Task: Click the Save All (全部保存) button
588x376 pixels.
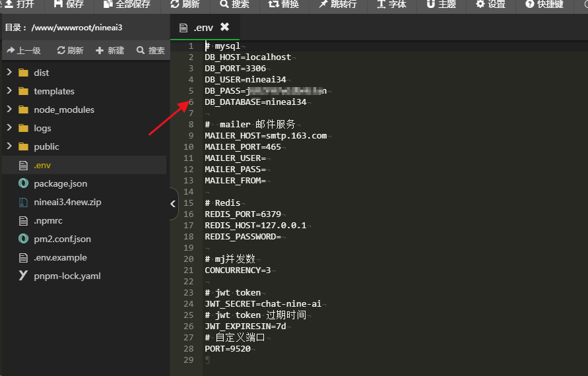Action: (127, 4)
